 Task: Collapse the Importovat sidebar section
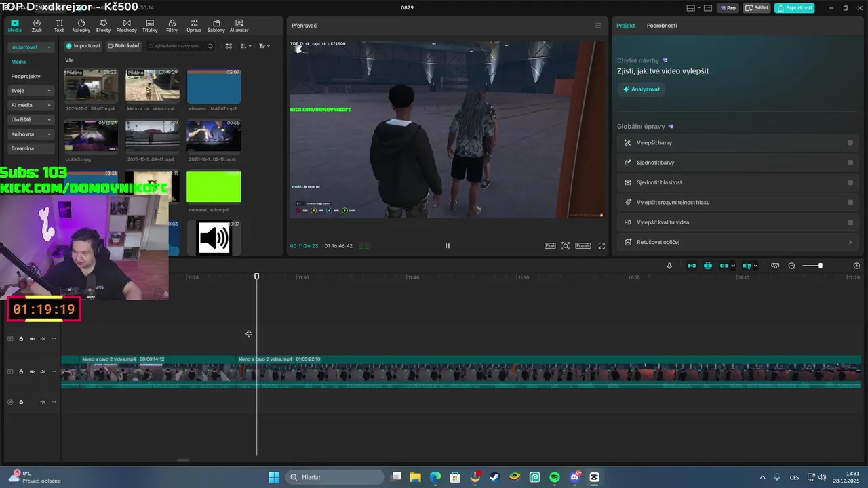pyautogui.click(x=31, y=47)
